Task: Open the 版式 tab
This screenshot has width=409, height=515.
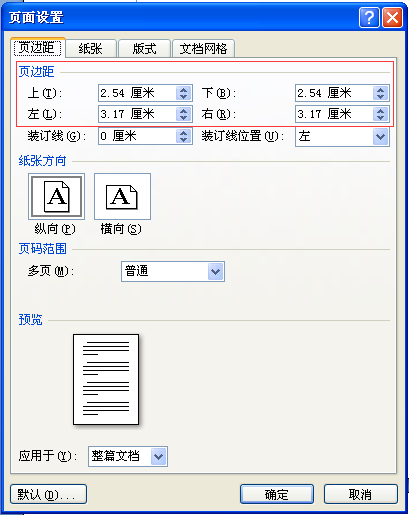Action: click(144, 49)
